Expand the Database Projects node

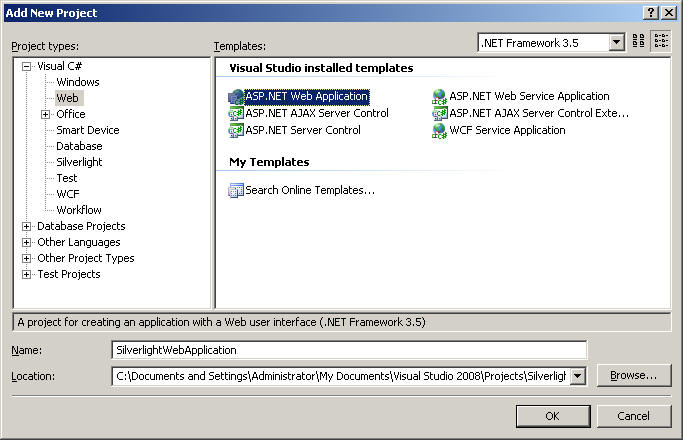27,227
